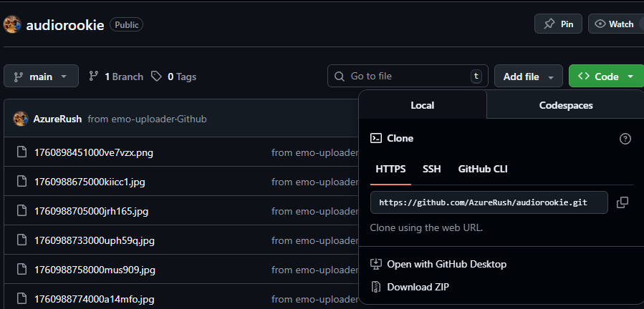The height and width of the screenshot is (309, 644).
Task: Switch to the Local tab
Action: pos(422,105)
